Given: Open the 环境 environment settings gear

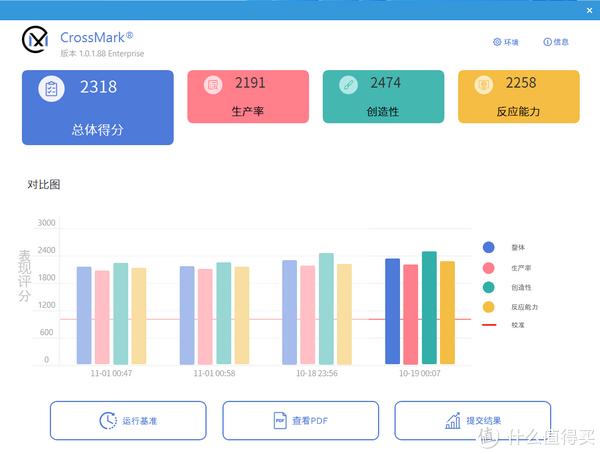Looking at the screenshot, I should pyautogui.click(x=497, y=42).
